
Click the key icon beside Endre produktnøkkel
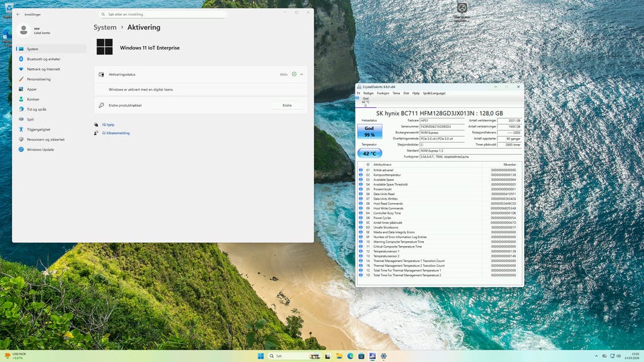(101, 105)
